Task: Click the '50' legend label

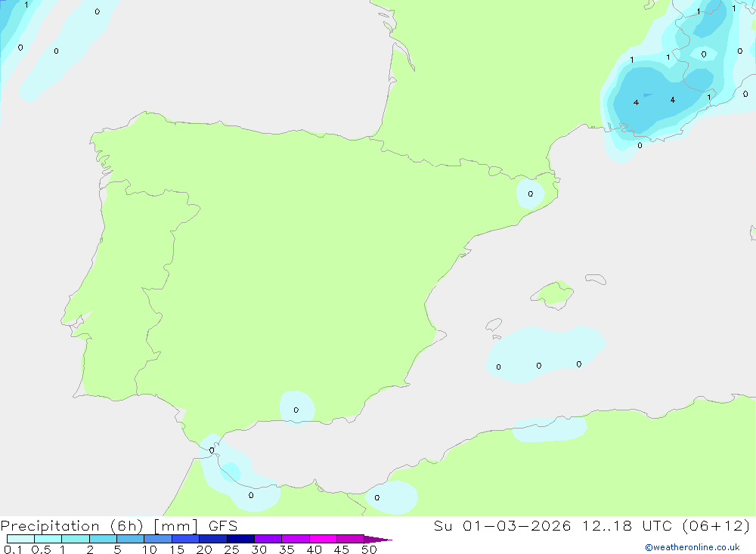Action: [369, 549]
